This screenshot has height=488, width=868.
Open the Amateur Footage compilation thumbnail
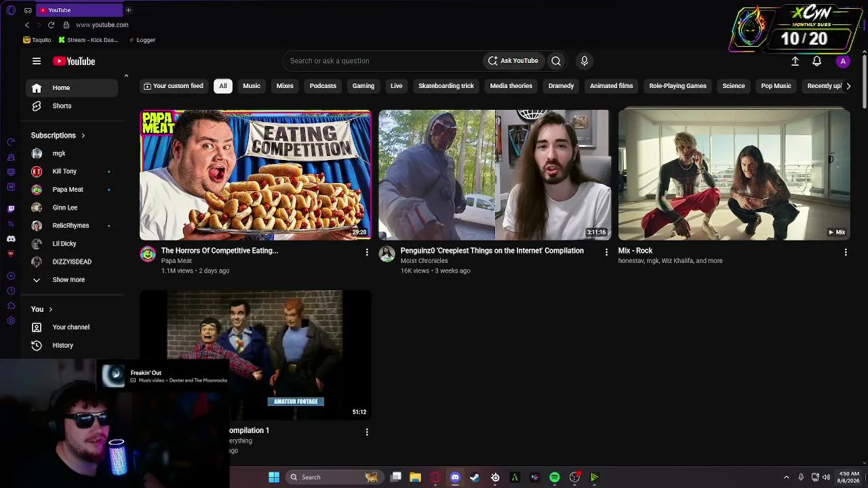256,354
